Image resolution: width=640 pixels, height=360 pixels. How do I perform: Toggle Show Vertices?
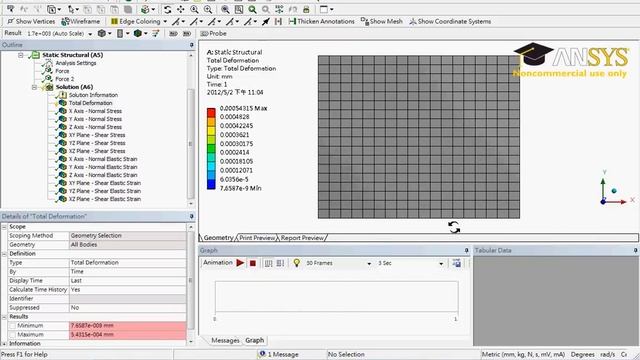[x=31, y=21]
